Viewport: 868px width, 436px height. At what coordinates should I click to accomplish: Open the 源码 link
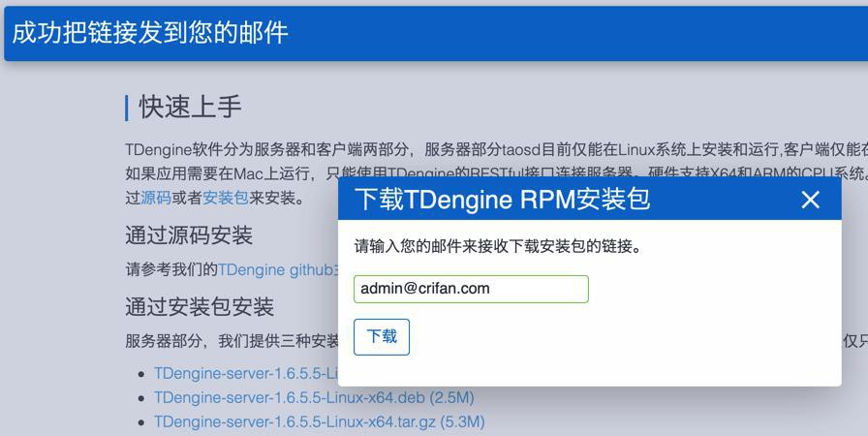click(156, 198)
